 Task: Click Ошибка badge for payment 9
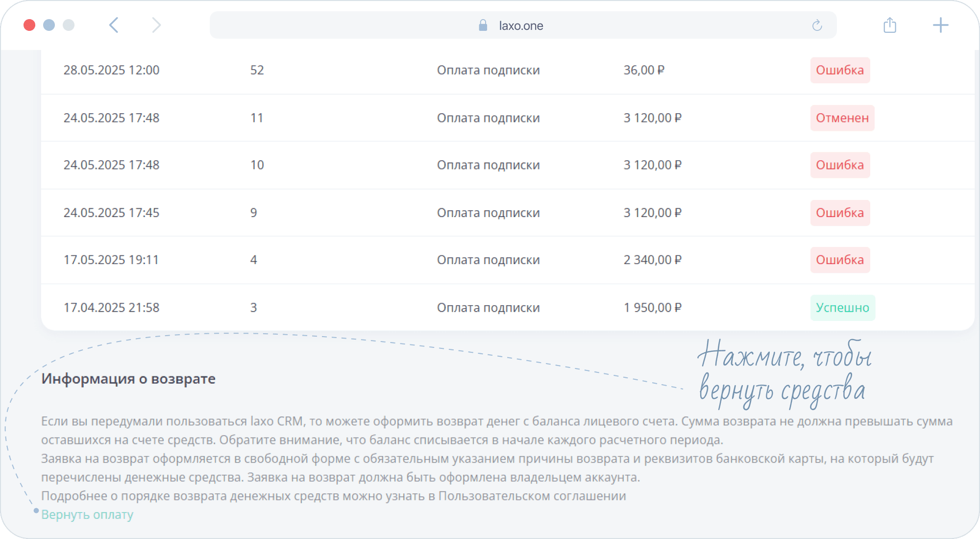pos(839,213)
